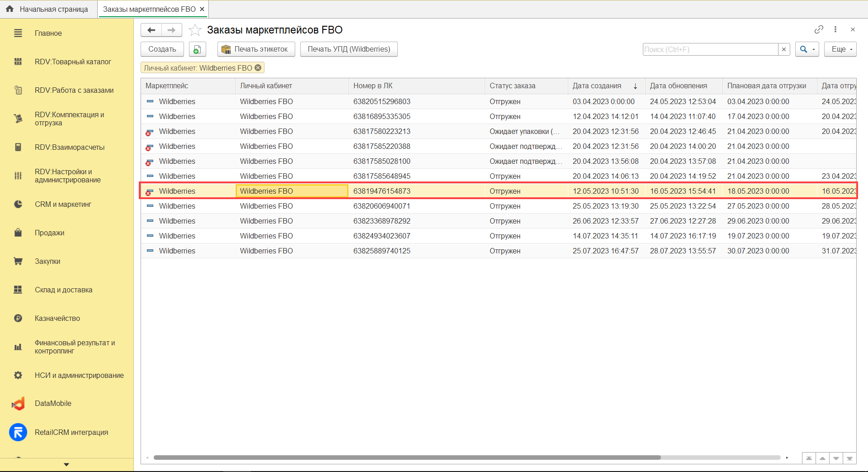Click the Создать button
Viewport: 868px width, 472px height.
[162, 49]
